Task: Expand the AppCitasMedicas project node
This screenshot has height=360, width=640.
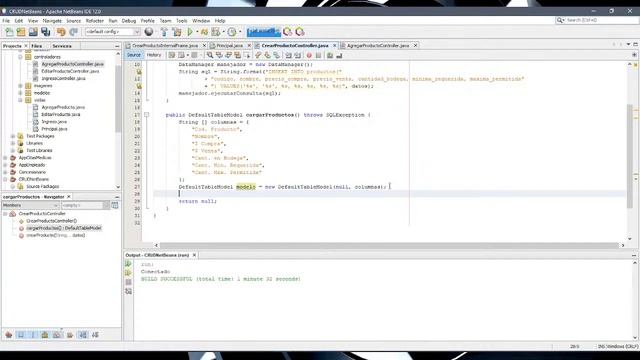Action: click(5, 158)
